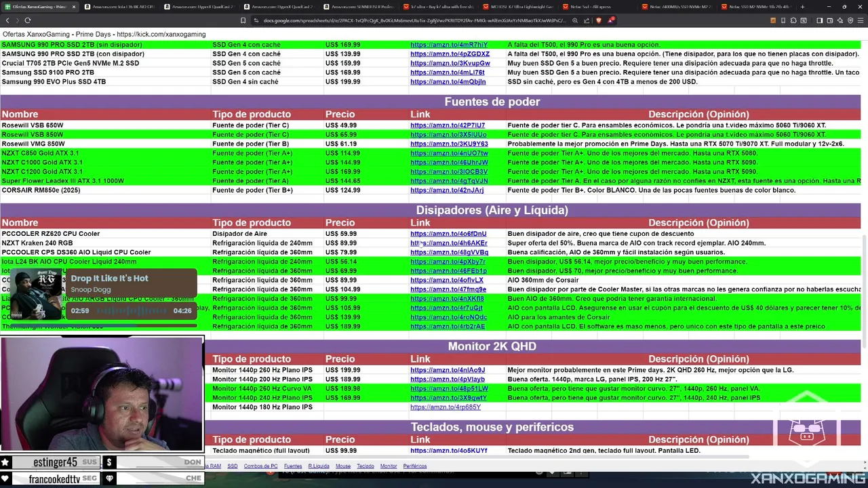Screen dimensions: 868x488
Task: Open the Extensions puzzle icon
Action: [793, 20]
